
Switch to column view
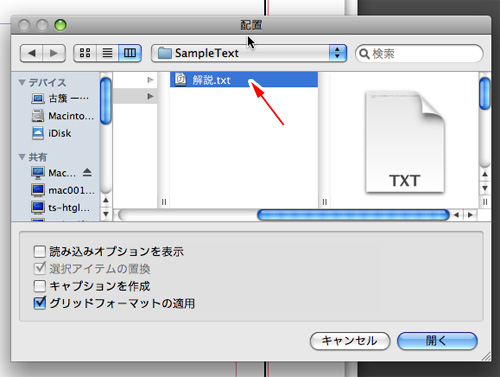(x=130, y=53)
